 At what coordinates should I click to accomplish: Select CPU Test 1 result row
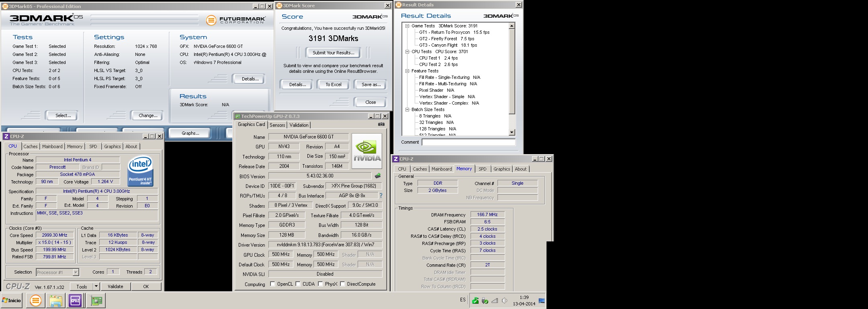(x=438, y=58)
